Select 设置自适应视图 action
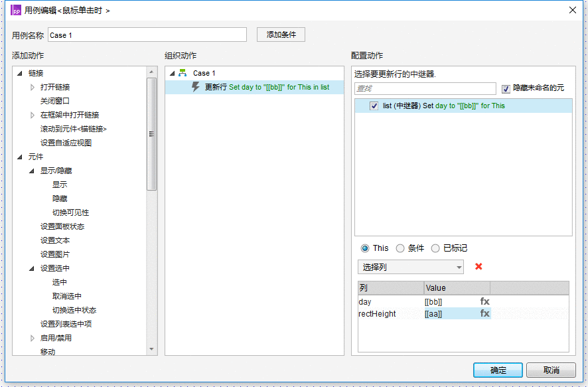The height and width of the screenshot is (387, 588). pyautogui.click(x=66, y=143)
